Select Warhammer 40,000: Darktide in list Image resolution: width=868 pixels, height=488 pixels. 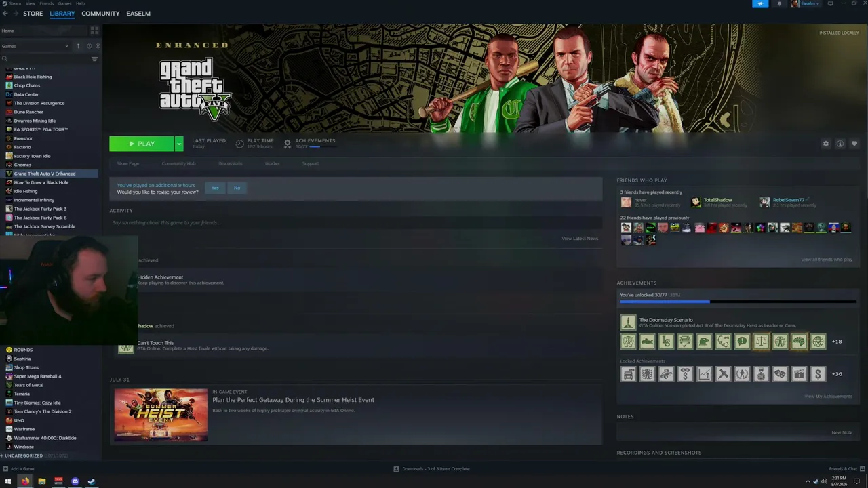(x=52, y=438)
